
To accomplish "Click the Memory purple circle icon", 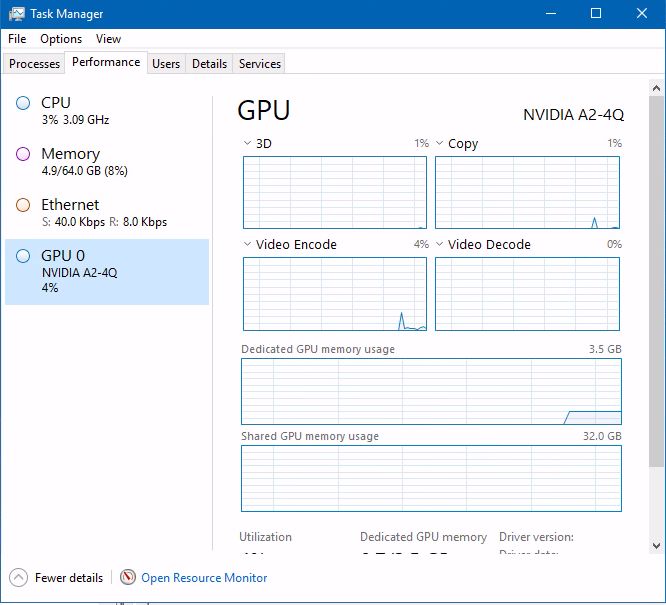I will tap(23, 154).
